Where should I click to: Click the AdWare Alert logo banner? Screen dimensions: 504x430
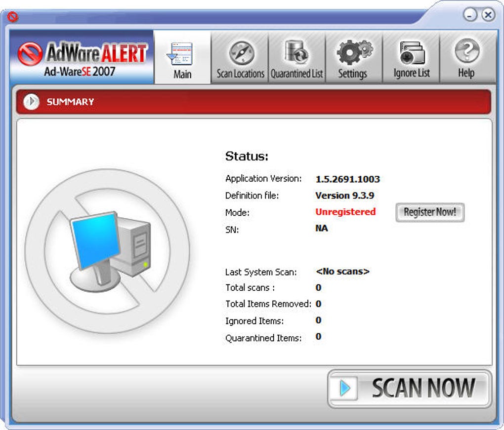[82, 57]
